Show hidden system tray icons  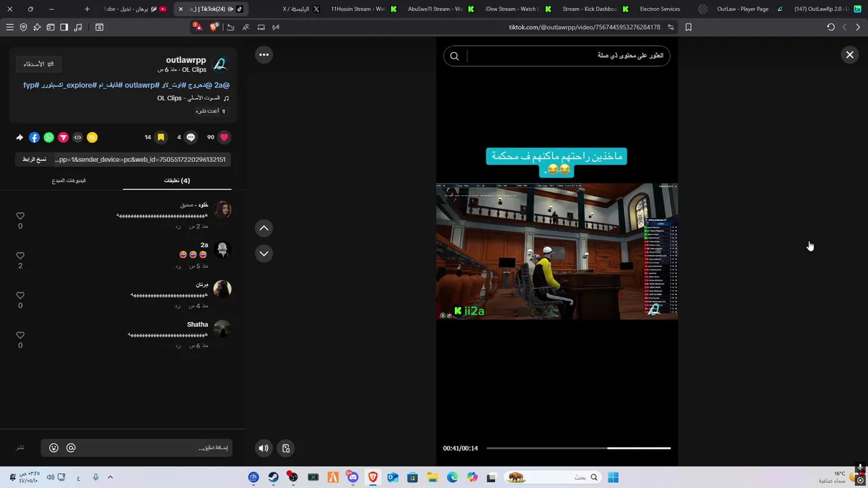[x=110, y=477]
